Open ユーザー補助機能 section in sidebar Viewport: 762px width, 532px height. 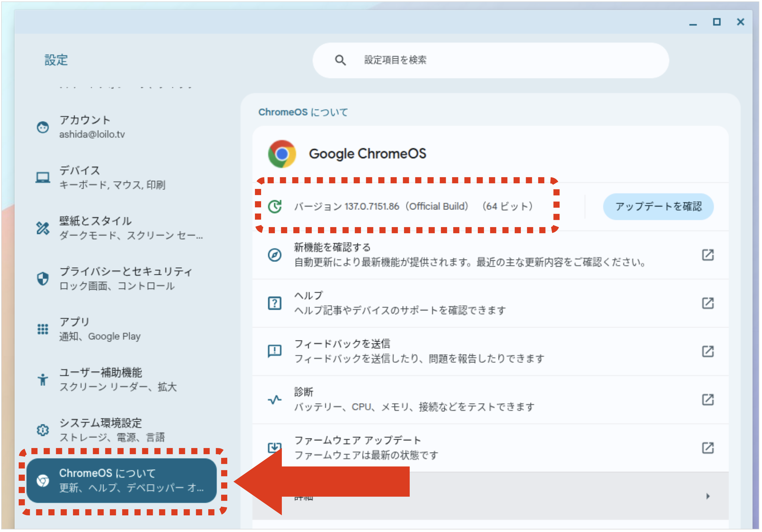click(x=118, y=380)
